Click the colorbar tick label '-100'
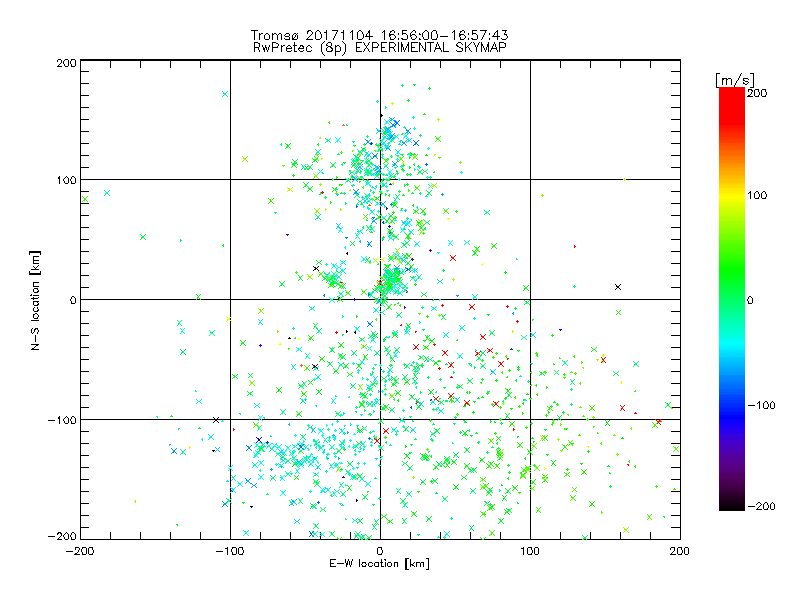The width and height of the screenshot is (800, 600). coord(761,406)
